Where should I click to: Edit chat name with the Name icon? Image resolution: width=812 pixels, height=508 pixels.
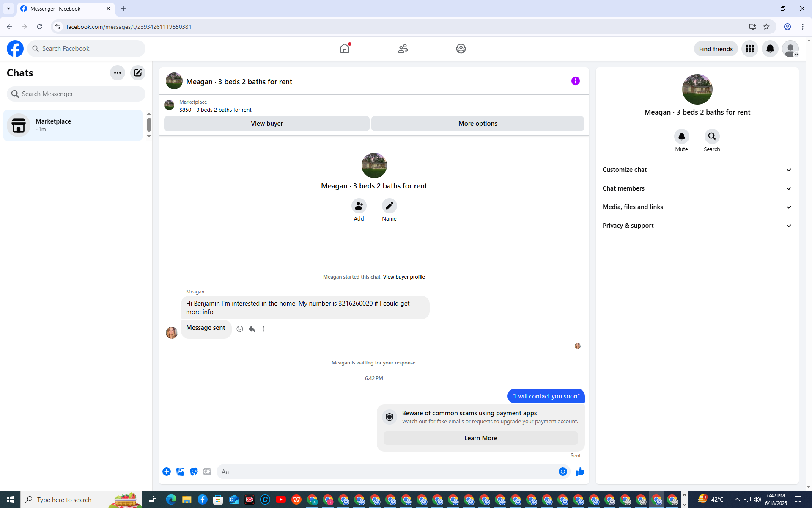coord(390,206)
